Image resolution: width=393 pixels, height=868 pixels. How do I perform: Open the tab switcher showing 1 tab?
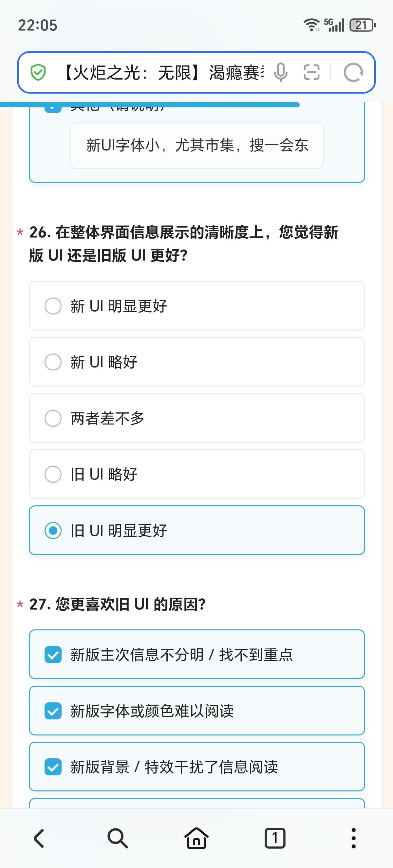click(x=275, y=838)
